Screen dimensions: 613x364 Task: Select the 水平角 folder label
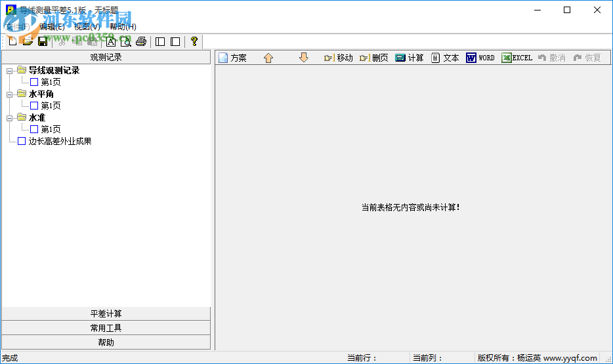[x=41, y=94]
